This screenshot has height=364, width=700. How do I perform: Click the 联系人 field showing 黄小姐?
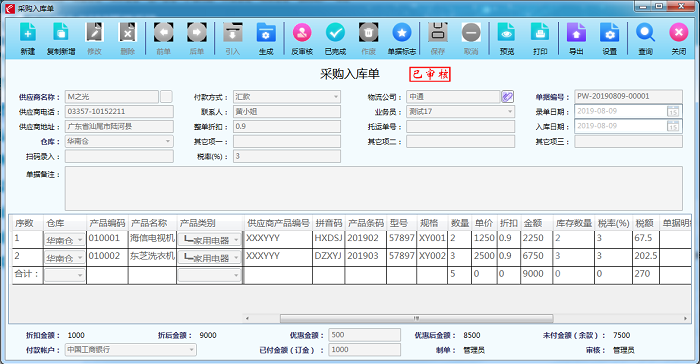pos(287,112)
